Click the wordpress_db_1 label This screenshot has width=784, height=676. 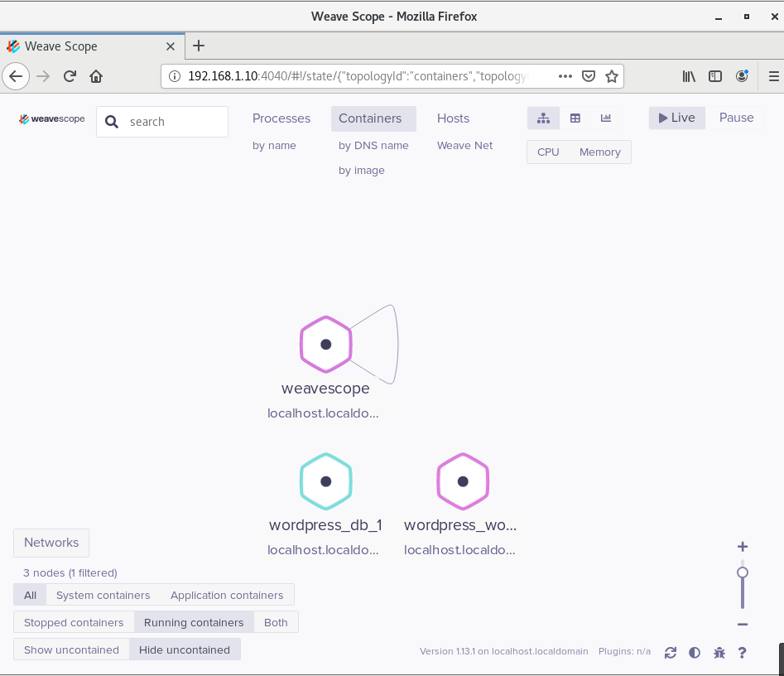(325, 525)
